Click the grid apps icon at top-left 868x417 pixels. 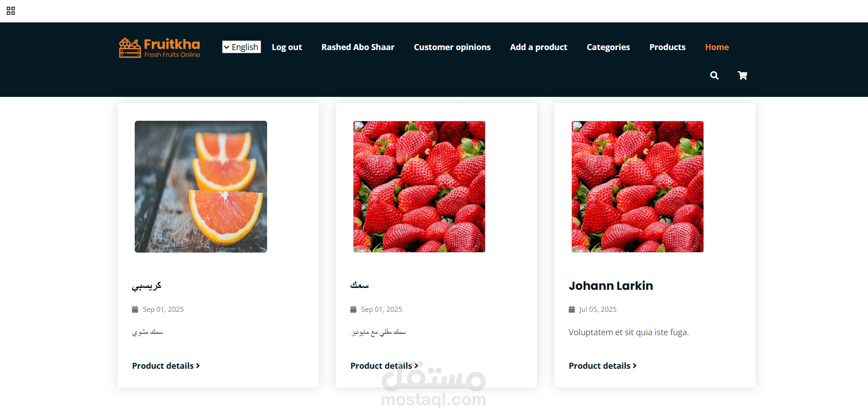pyautogui.click(x=11, y=11)
